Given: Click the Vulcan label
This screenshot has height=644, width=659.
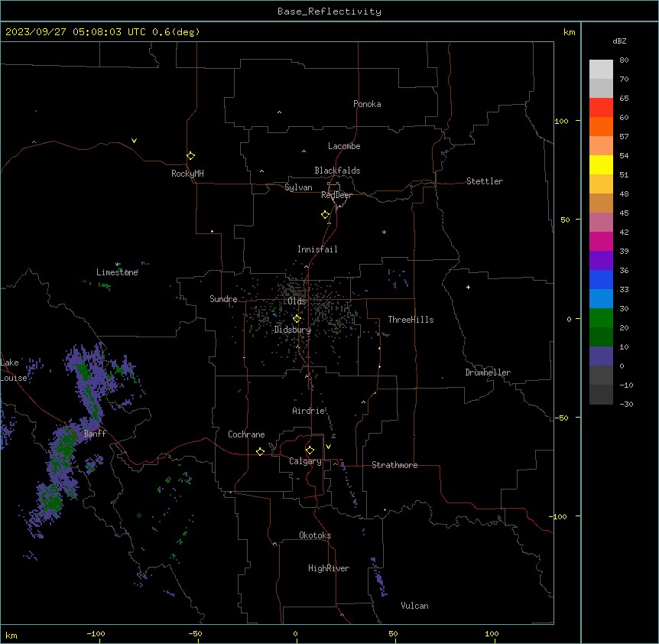Looking at the screenshot, I should coord(414,606).
